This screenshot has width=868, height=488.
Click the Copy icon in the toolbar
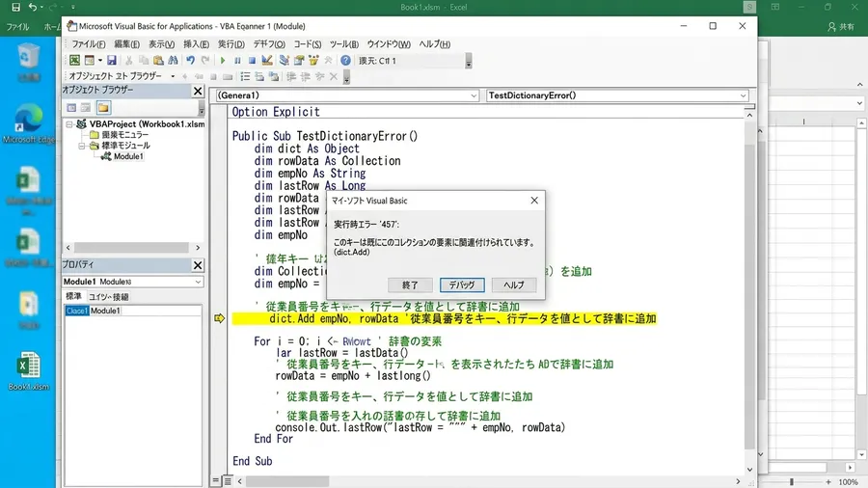pyautogui.click(x=144, y=61)
